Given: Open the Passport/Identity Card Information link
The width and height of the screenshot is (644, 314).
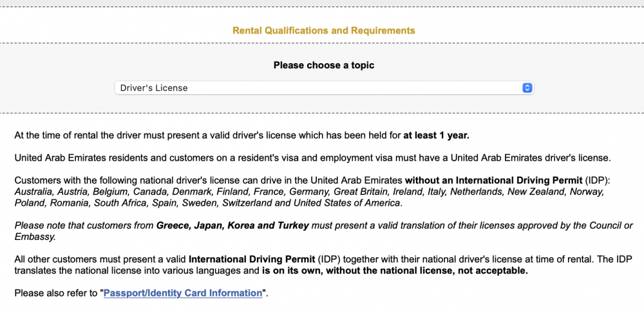Looking at the screenshot, I should (183, 293).
